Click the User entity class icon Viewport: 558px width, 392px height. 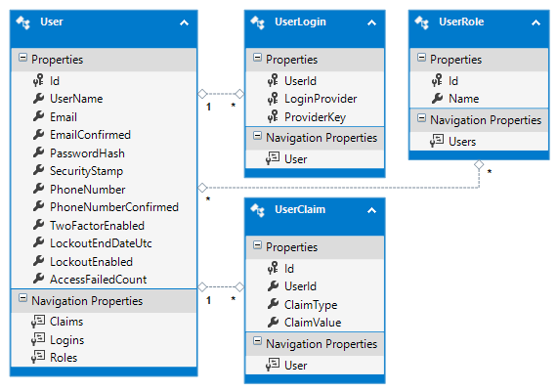23,22
